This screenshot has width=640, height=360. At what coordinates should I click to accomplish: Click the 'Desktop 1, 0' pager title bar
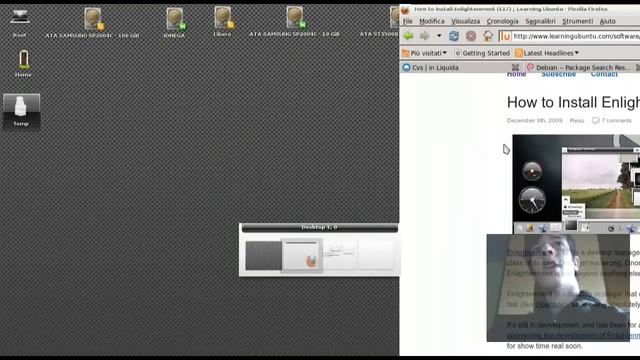(320, 227)
